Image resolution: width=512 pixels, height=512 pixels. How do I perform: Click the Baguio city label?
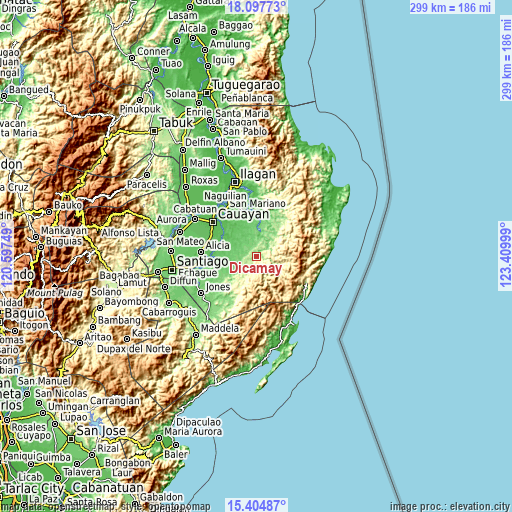click(x=24, y=313)
